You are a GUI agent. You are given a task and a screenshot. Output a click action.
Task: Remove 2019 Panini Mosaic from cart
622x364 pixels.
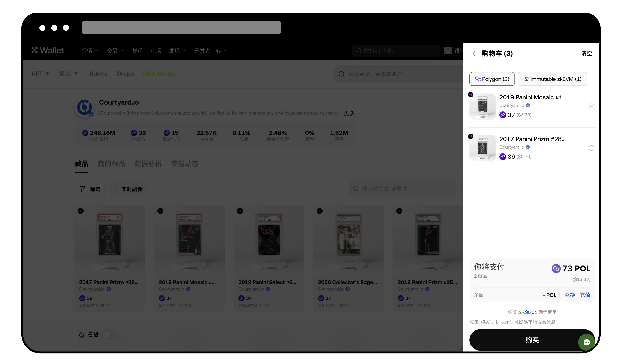(591, 106)
